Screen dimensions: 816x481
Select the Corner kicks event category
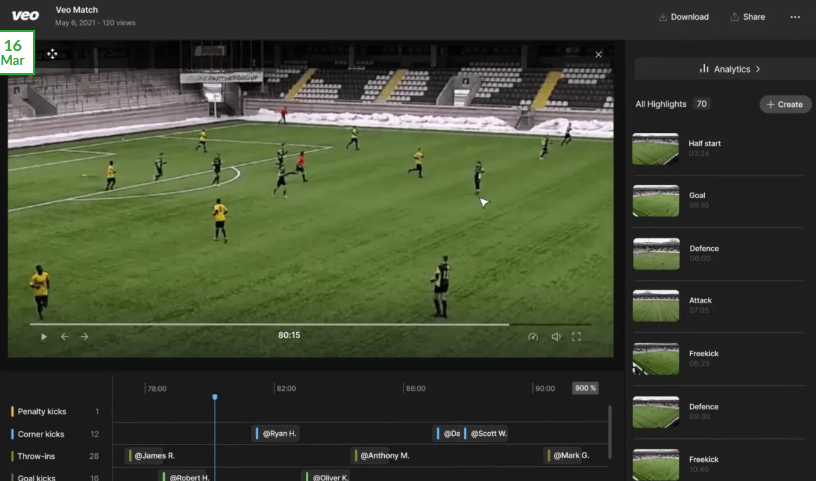click(x=41, y=434)
